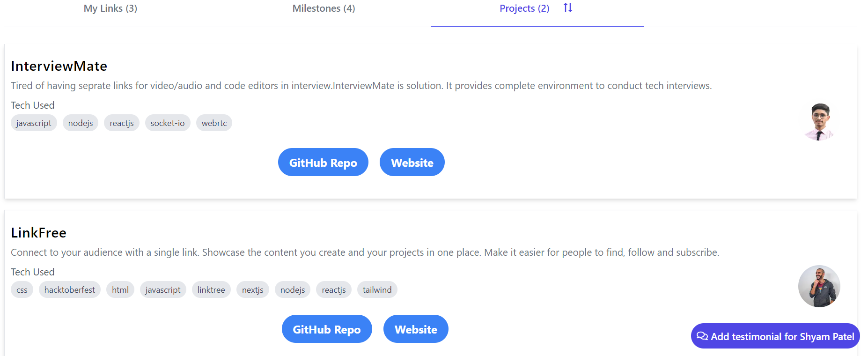The width and height of the screenshot is (868, 356).
Task: Open the Milestones (4) tab
Action: coord(324,8)
